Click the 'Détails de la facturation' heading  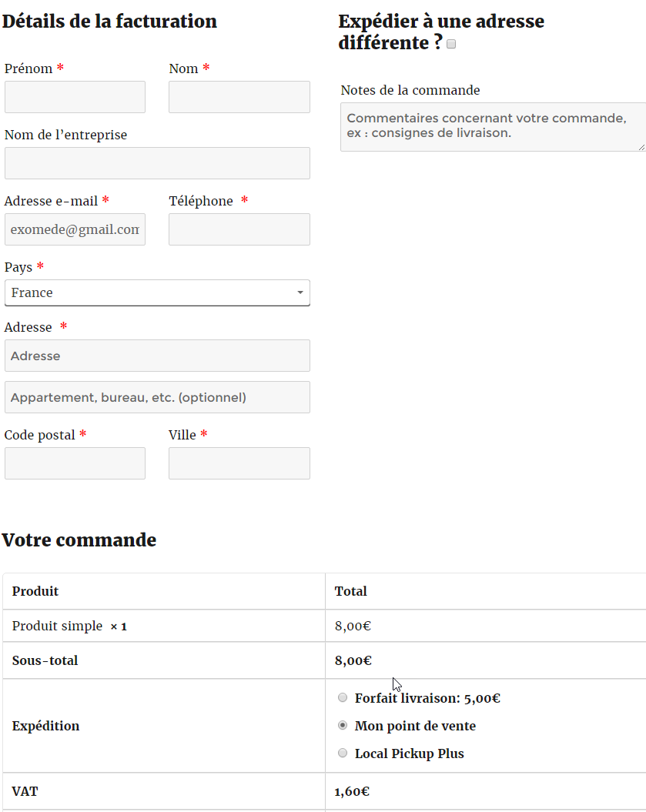coord(109,22)
